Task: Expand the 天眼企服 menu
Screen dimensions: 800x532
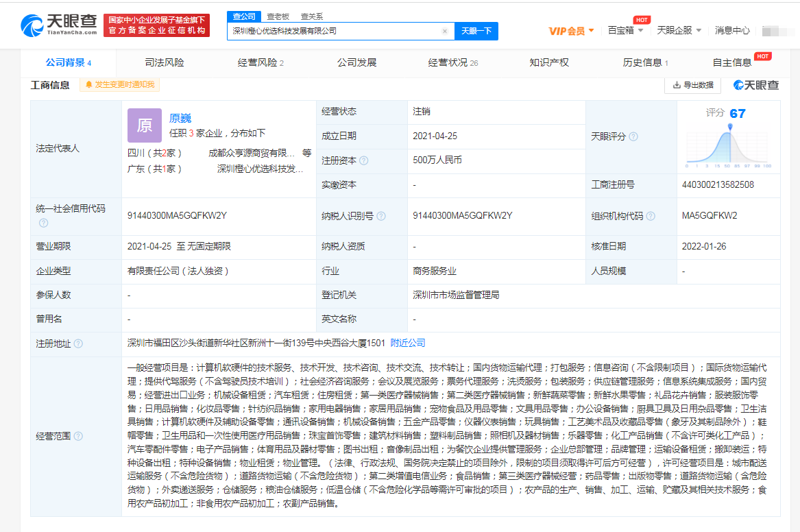Action: pyautogui.click(x=679, y=31)
